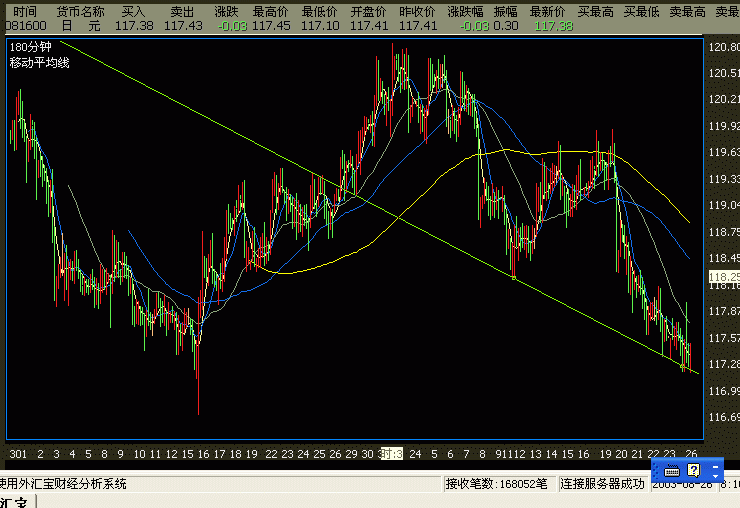Click the keyboard icon in the language bar
Screen dimensions: 740x508
coord(672,471)
